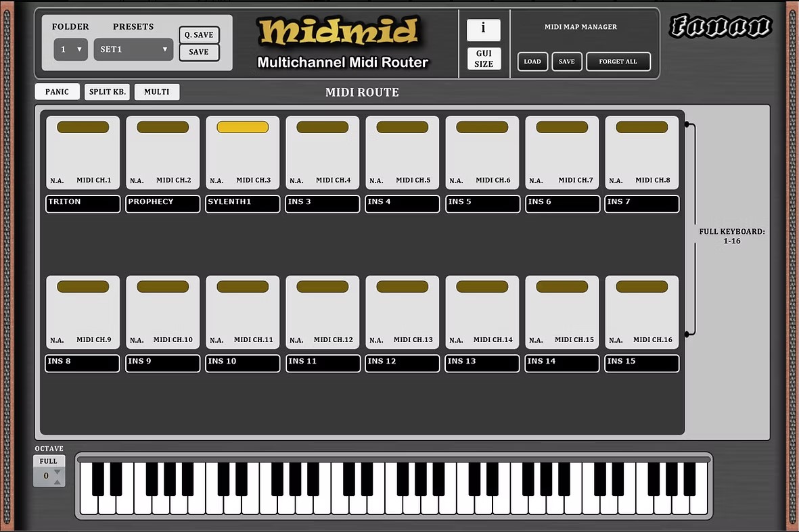Open the octave selector dropdown
799x532 pixels.
[49, 475]
